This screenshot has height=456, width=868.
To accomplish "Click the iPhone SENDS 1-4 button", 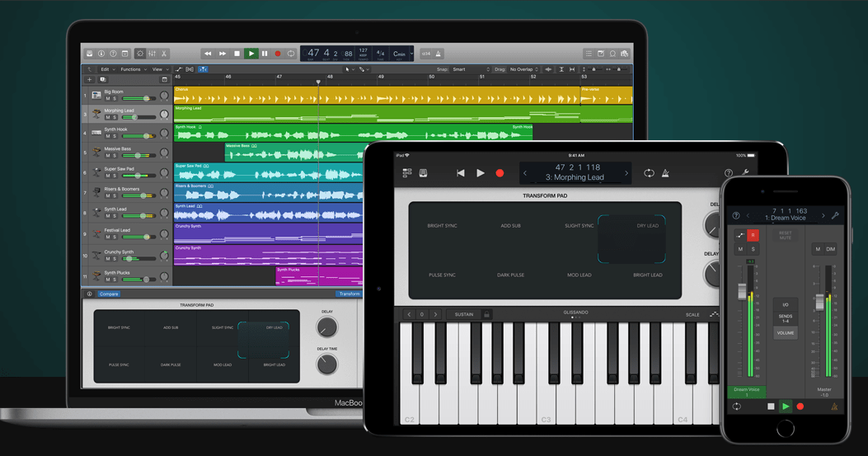I will pos(785,318).
